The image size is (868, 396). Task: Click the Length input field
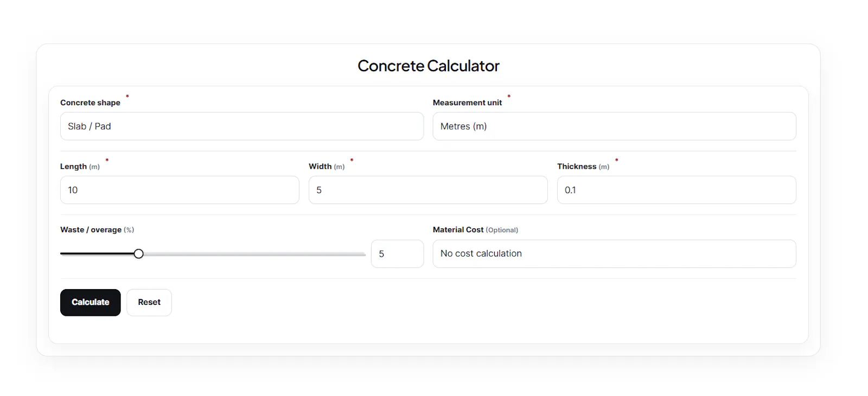(x=180, y=190)
